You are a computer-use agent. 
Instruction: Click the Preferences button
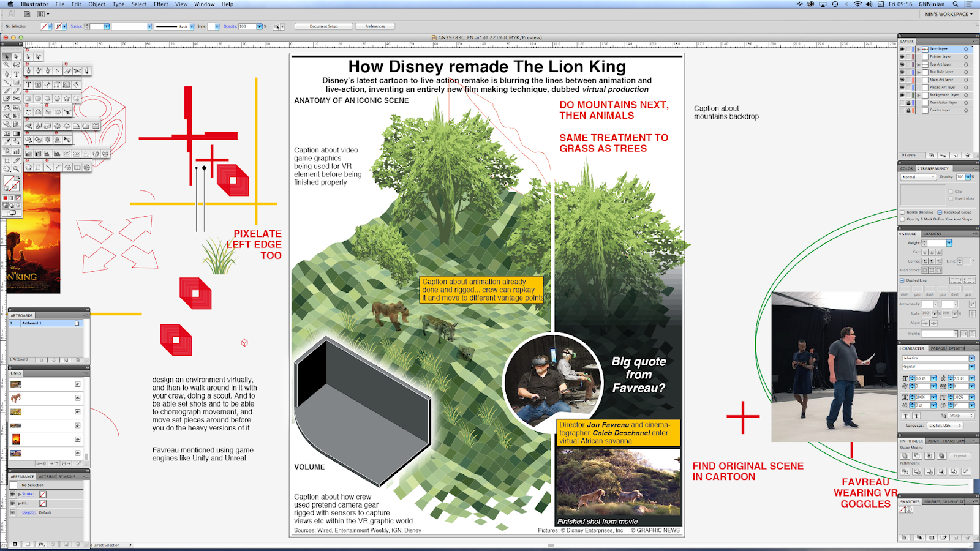click(x=375, y=26)
